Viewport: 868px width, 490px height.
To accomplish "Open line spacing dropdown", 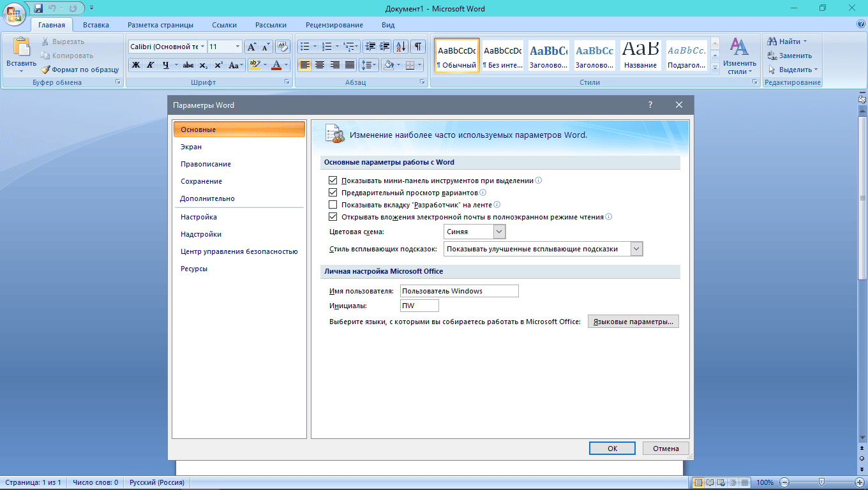I will click(369, 65).
